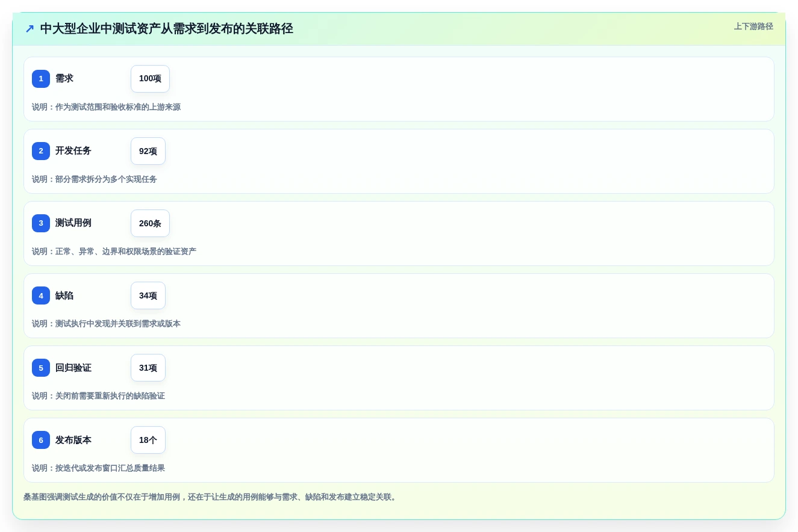The image size is (798, 532).
Task: Select the 缺陷 step label
Action: [x=64, y=295]
